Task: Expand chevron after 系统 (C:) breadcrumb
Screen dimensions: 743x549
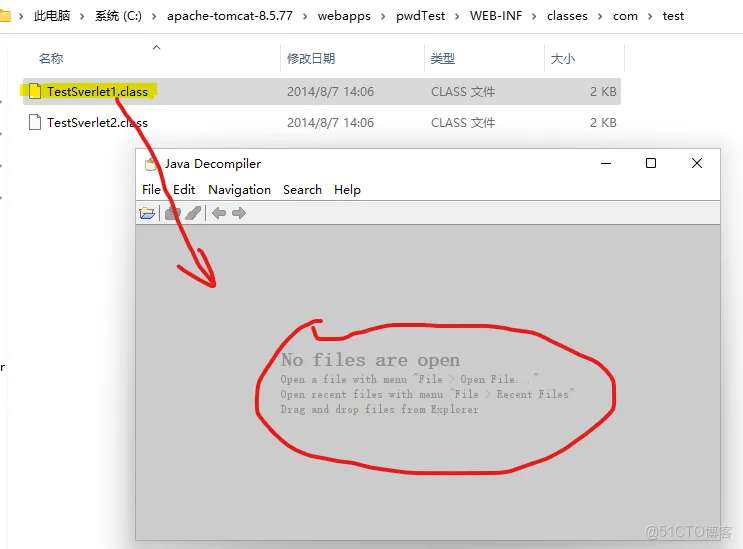Action: point(154,16)
